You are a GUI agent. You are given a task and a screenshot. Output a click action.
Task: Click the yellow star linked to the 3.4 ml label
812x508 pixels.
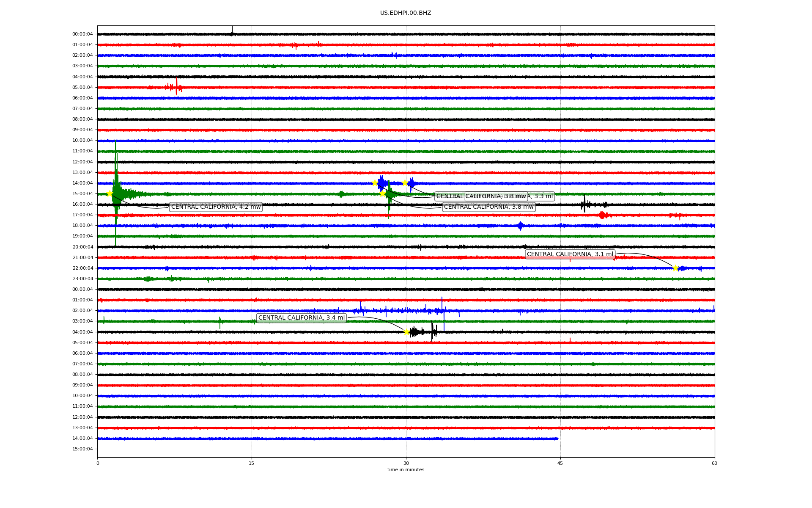pyautogui.click(x=406, y=332)
